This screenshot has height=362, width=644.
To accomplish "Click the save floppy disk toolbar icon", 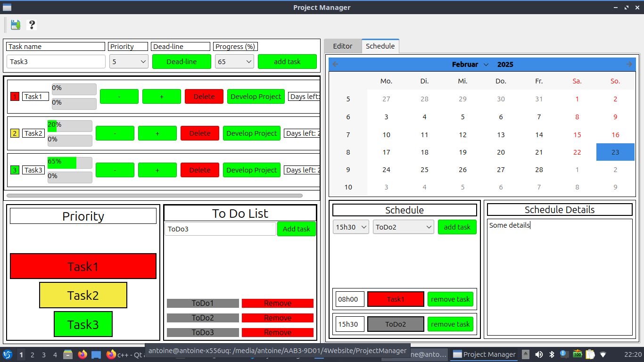I will pos(16,25).
